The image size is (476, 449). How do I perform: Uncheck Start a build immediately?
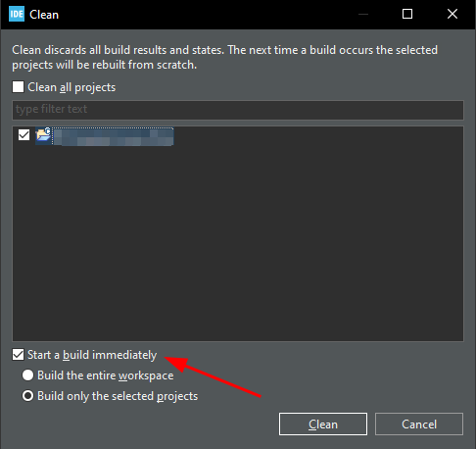coord(18,355)
